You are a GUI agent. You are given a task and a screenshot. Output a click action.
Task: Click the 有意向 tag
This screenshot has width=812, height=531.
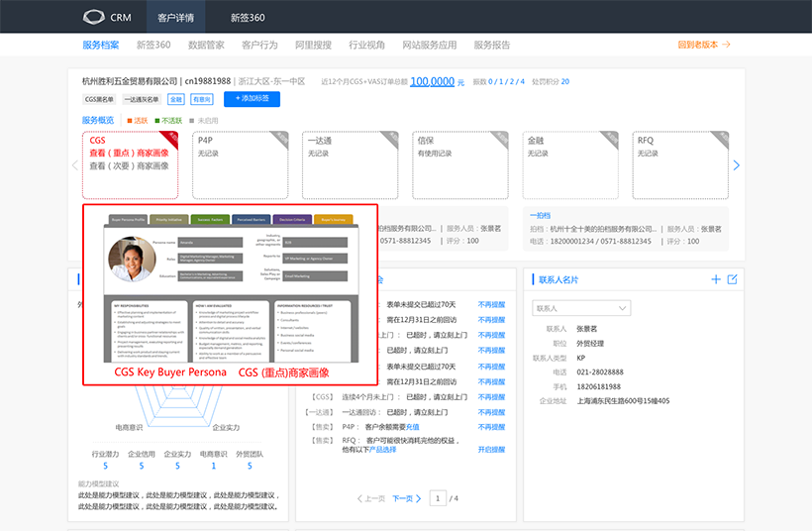pyautogui.click(x=201, y=99)
